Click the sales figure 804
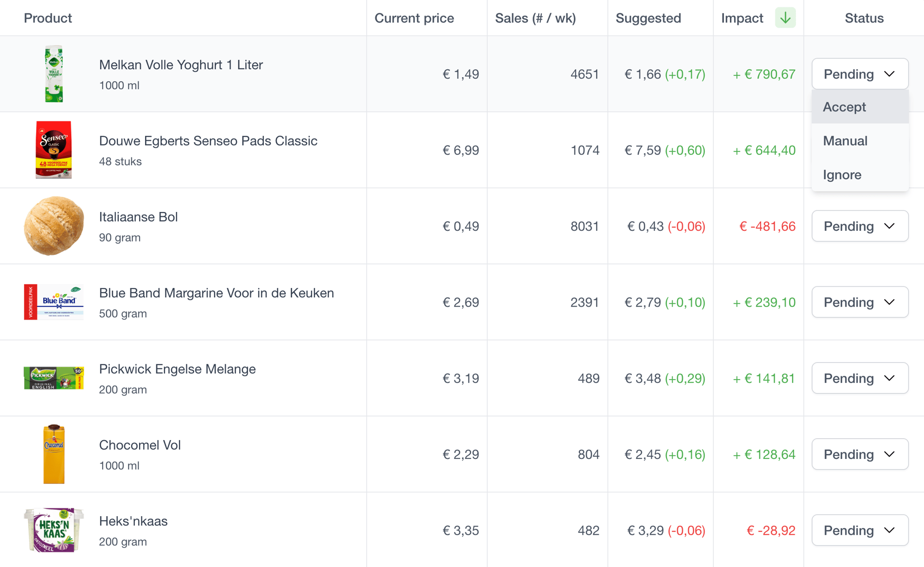Image resolution: width=924 pixels, height=567 pixels. click(588, 454)
